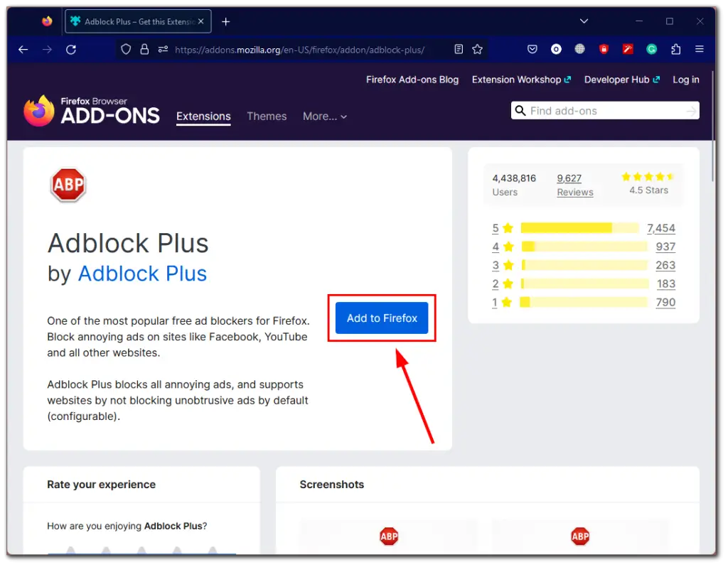Bookmark this page with the star

[x=477, y=49]
